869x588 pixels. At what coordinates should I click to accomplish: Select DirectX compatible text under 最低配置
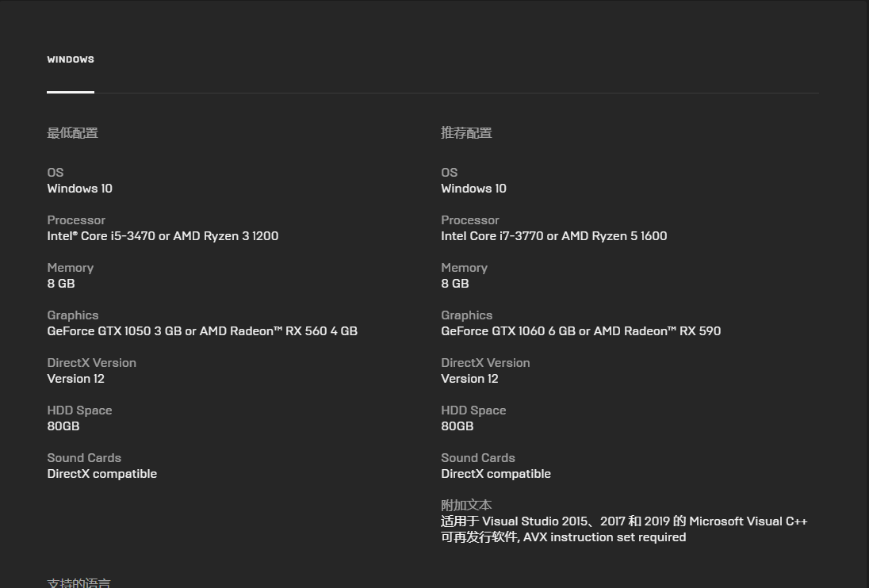point(102,474)
